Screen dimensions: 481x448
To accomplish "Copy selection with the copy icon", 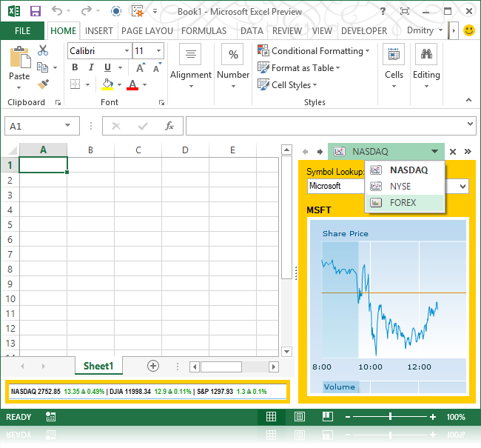I will tap(43, 67).
